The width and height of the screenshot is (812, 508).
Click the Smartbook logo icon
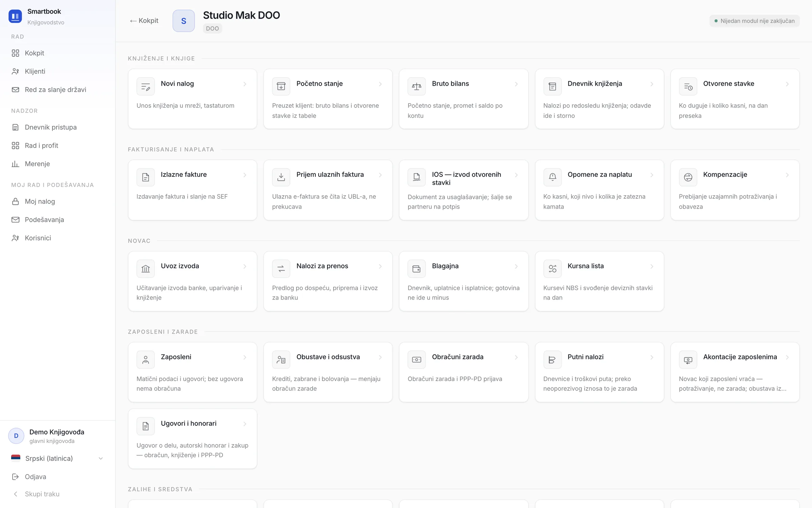click(x=15, y=16)
